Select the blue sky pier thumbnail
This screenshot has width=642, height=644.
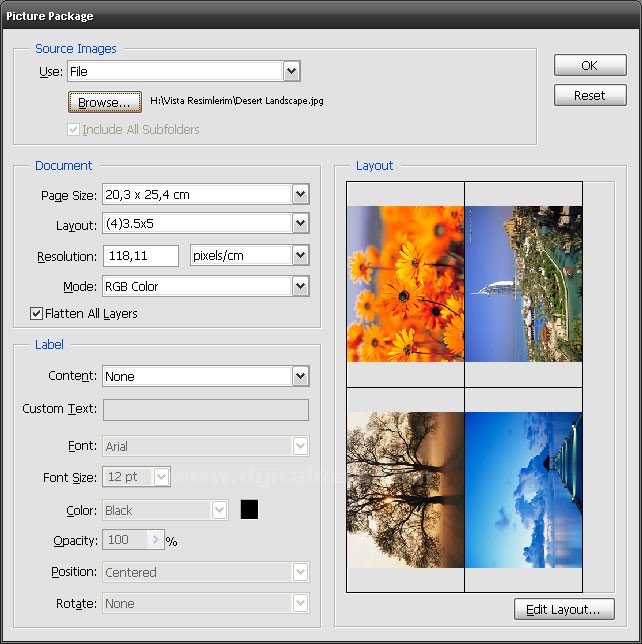pos(524,490)
